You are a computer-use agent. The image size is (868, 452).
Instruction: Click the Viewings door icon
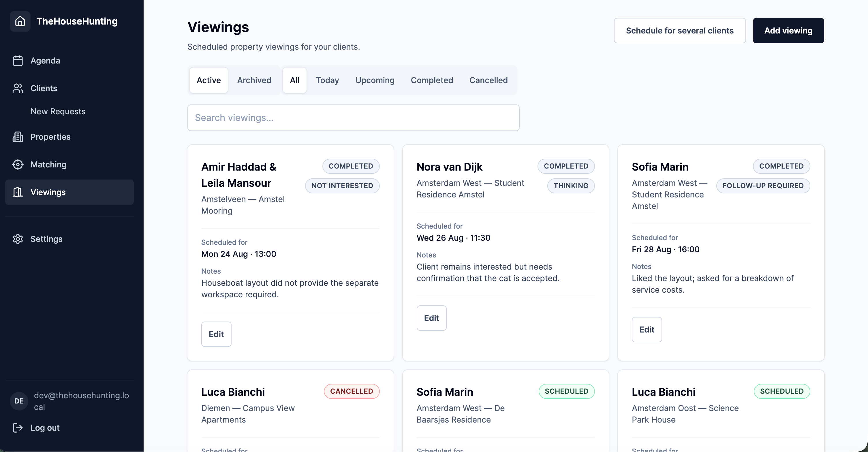[18, 192]
